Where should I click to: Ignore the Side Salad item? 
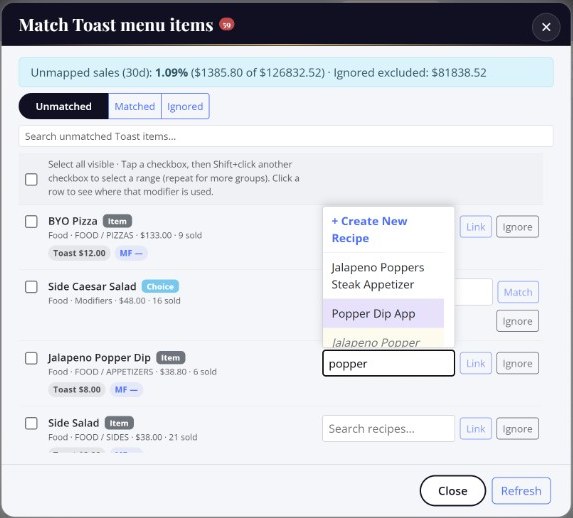517,428
